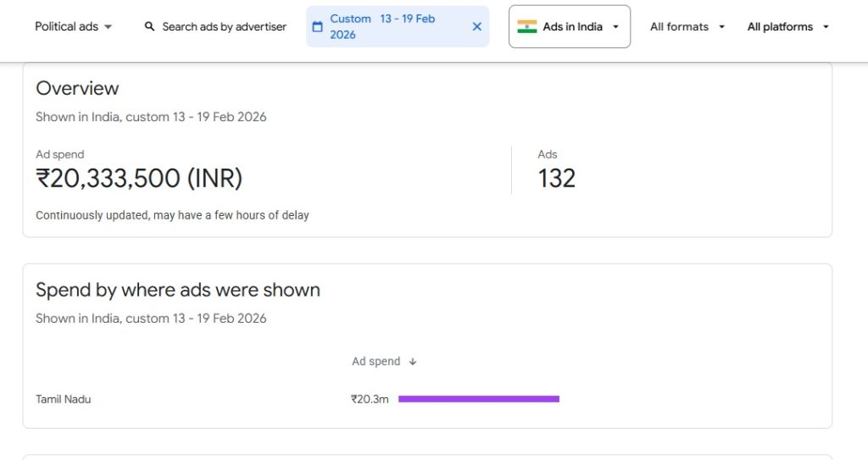The image size is (868, 460).
Task: Click the ₹20,333,500 total ad spend figure
Action: 139,179
